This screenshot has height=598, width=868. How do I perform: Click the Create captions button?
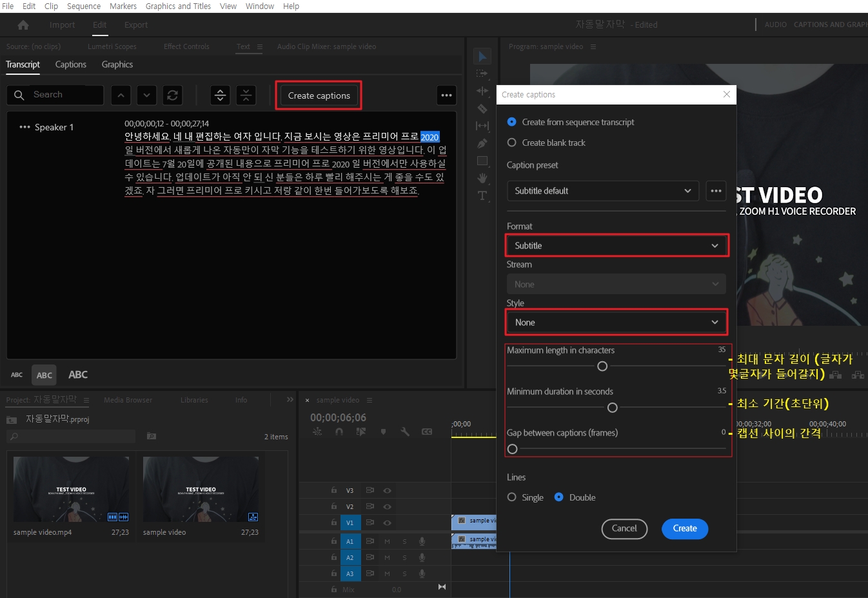click(x=319, y=95)
